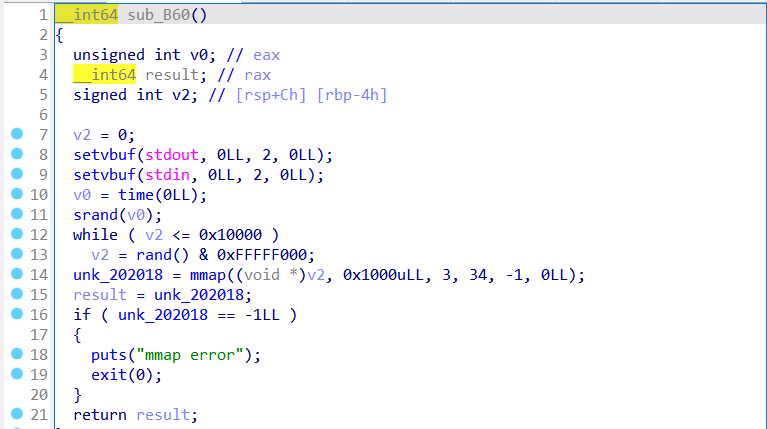Toggle breakpoint dot on line 8
The image size is (767, 429).
(x=17, y=154)
